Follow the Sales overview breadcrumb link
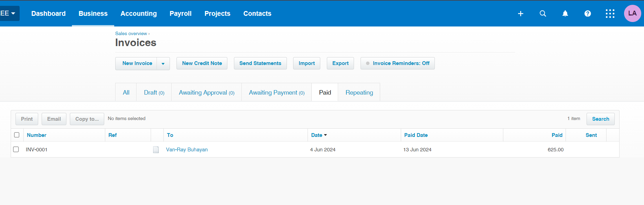Image resolution: width=644 pixels, height=205 pixels. [131, 33]
